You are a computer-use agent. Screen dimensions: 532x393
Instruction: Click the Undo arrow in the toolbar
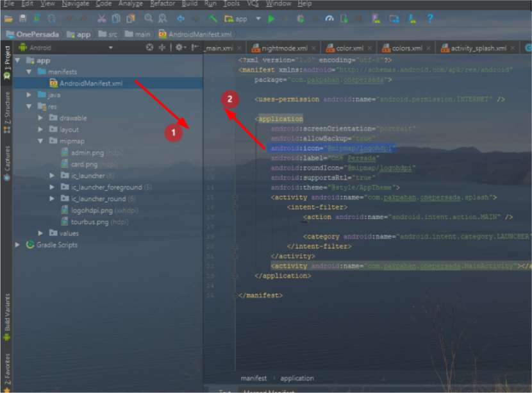(x=68, y=19)
